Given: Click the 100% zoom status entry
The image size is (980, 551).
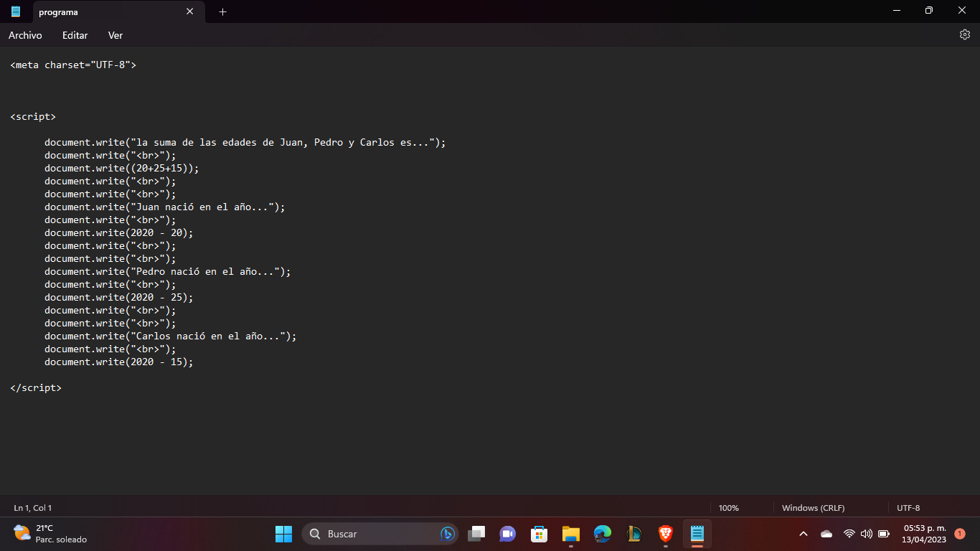Looking at the screenshot, I should click(x=729, y=508).
